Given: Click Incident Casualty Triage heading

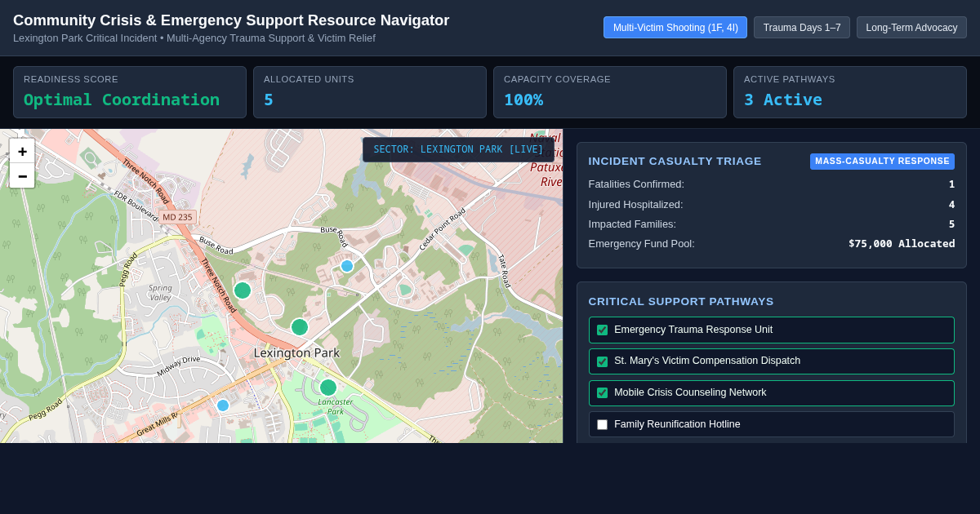Looking at the screenshot, I should (x=675, y=162).
